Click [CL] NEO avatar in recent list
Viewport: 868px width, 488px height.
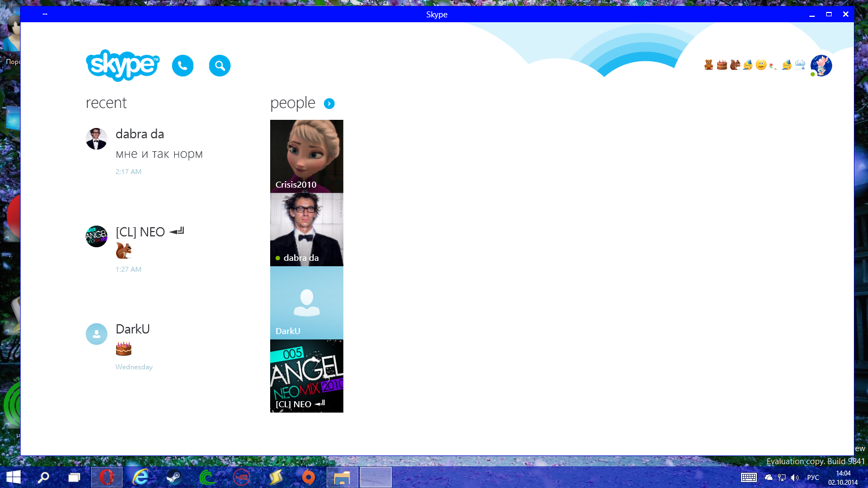point(97,236)
